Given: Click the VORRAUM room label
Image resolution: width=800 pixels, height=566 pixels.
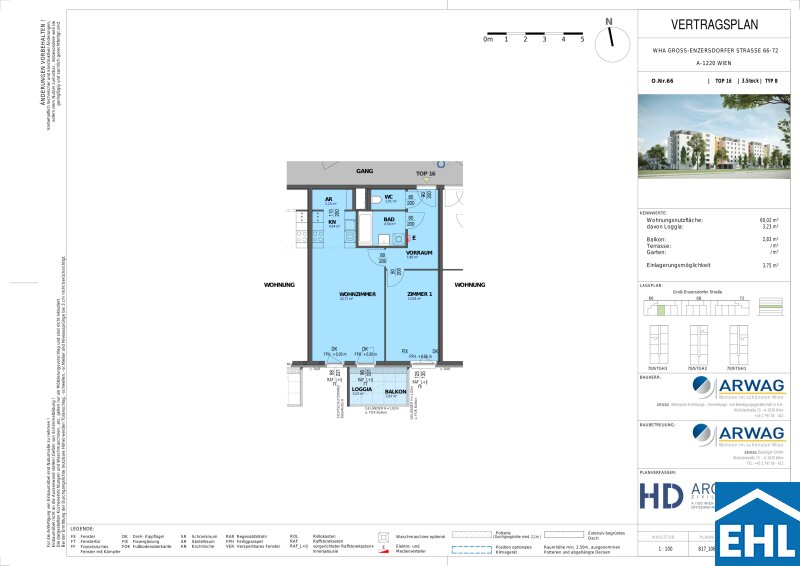Looking at the screenshot, I should pyautogui.click(x=419, y=253).
